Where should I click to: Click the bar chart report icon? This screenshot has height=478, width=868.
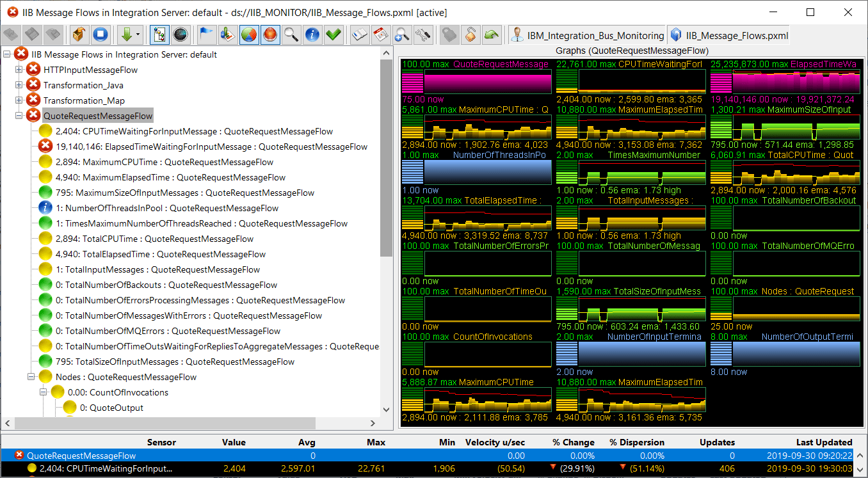pyautogui.click(x=227, y=35)
